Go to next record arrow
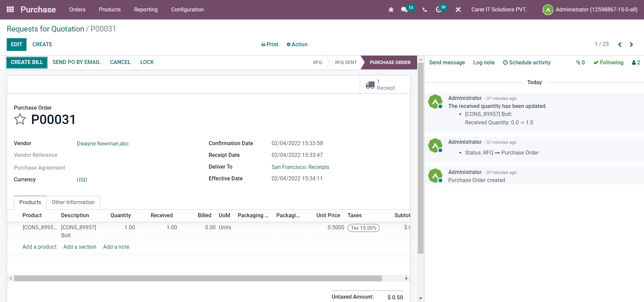The height and width of the screenshot is (302, 644). pos(631,45)
